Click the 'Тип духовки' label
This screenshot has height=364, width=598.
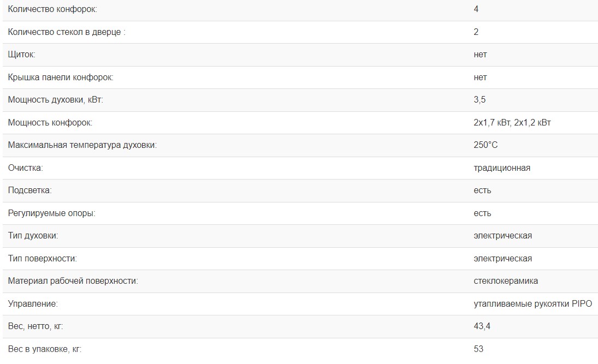[x=33, y=236]
